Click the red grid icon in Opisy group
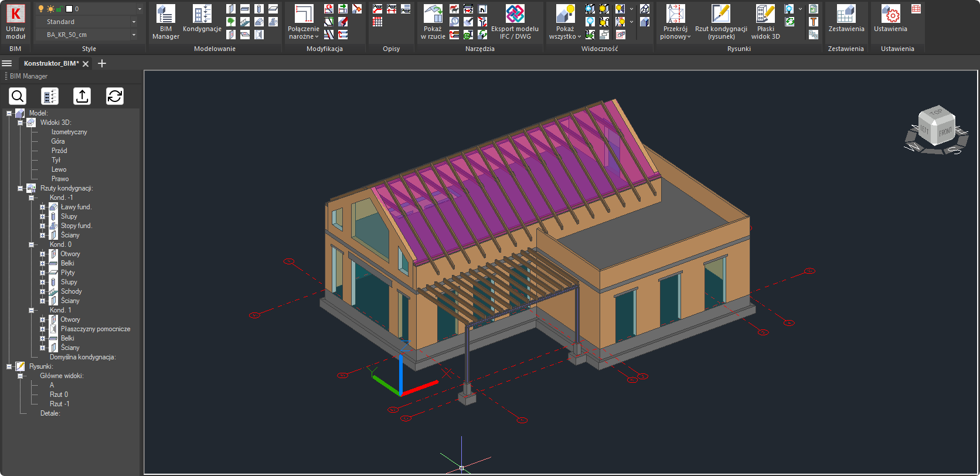 click(377, 22)
